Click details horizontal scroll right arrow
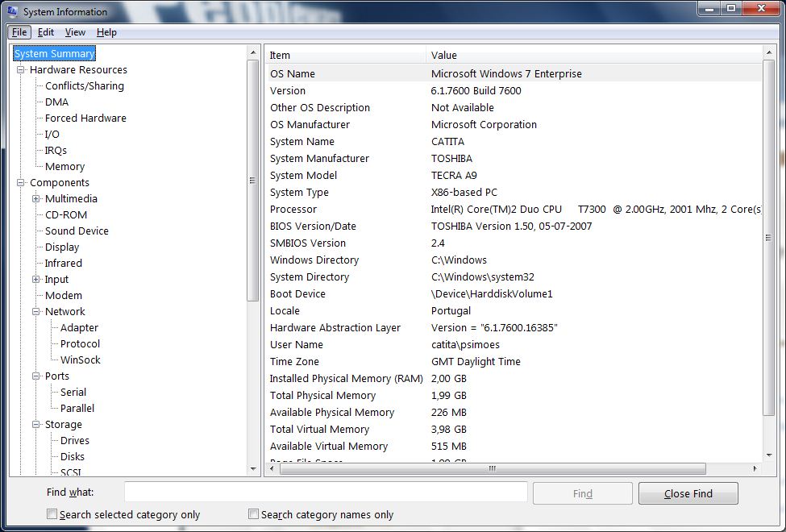Screen dimensions: 786x532 pos(755,469)
